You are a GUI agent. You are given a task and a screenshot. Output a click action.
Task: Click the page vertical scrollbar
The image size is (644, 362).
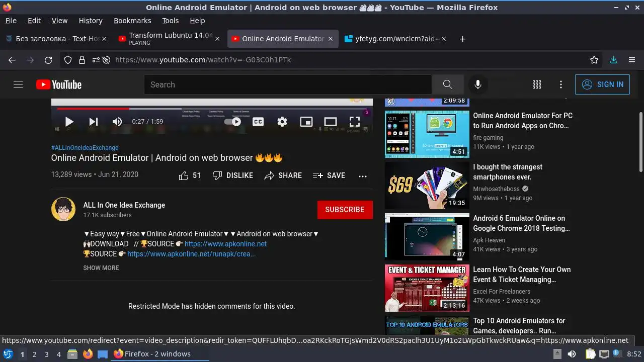(640, 142)
